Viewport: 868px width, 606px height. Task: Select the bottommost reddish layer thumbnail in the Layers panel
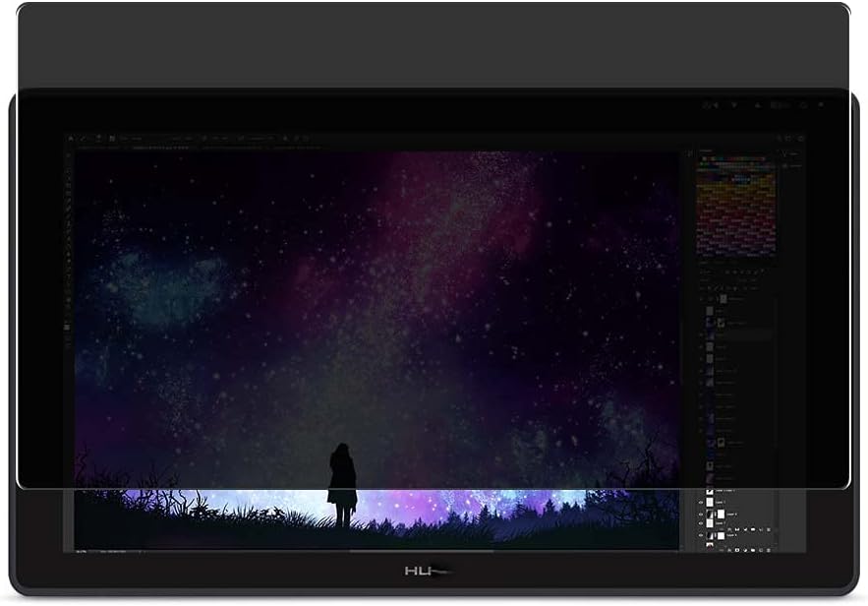pyautogui.click(x=710, y=547)
